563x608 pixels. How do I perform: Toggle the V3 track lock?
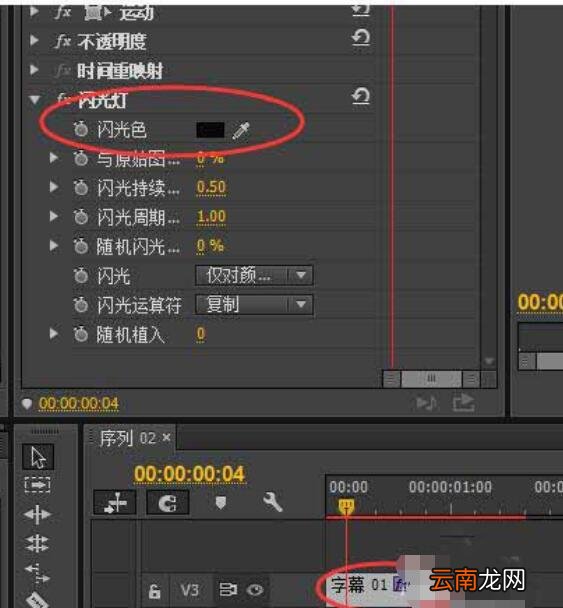[x=154, y=591]
